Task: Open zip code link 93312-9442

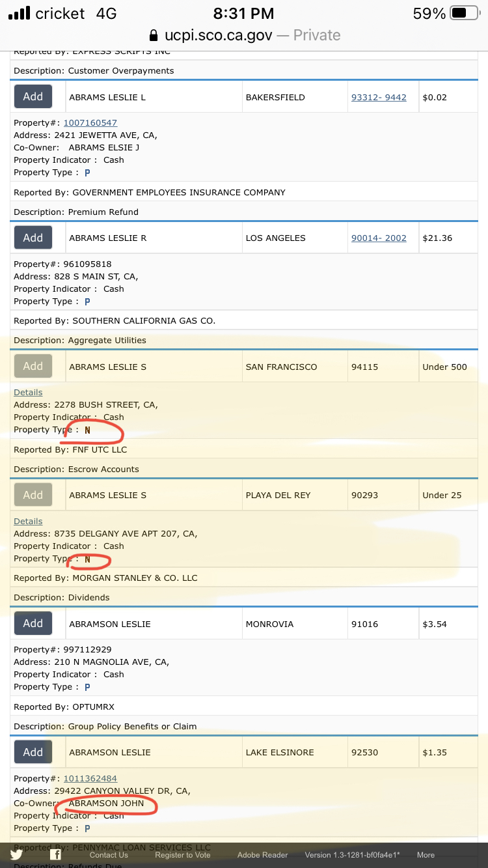Action: pos(379,97)
